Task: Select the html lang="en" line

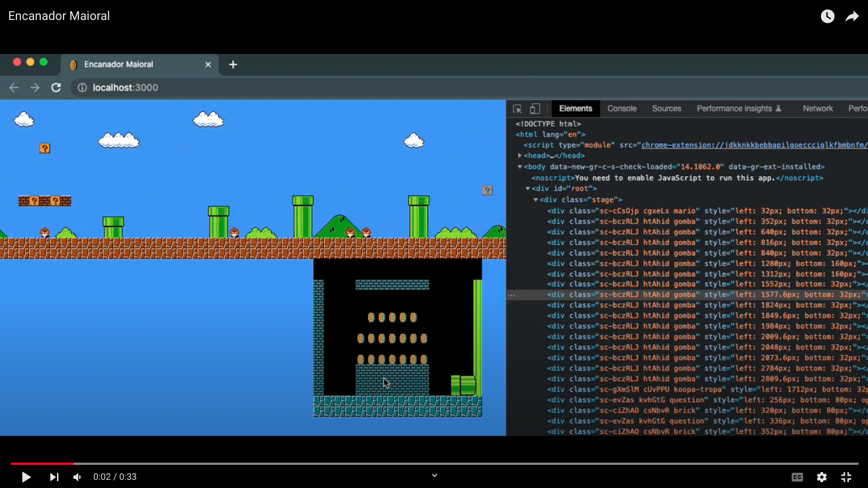Action: pos(550,134)
